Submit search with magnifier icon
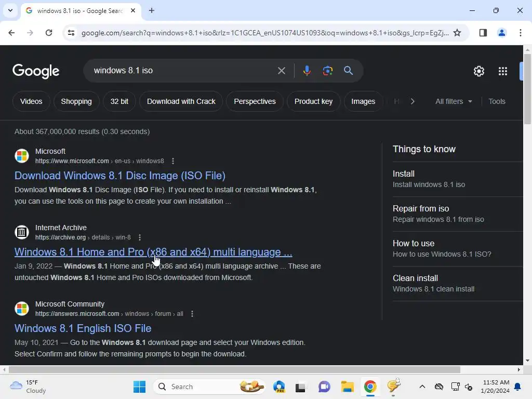 click(x=348, y=71)
